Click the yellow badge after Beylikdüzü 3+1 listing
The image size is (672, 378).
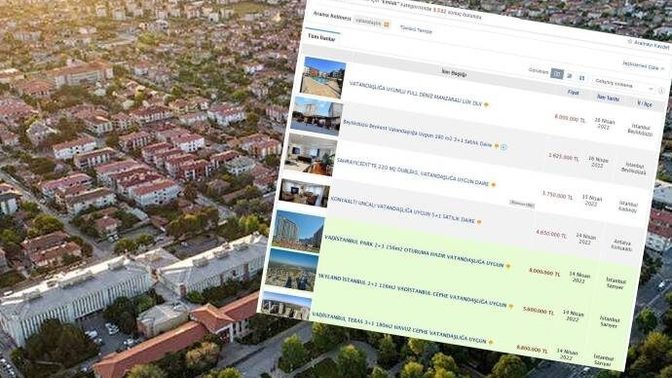pos(496,146)
